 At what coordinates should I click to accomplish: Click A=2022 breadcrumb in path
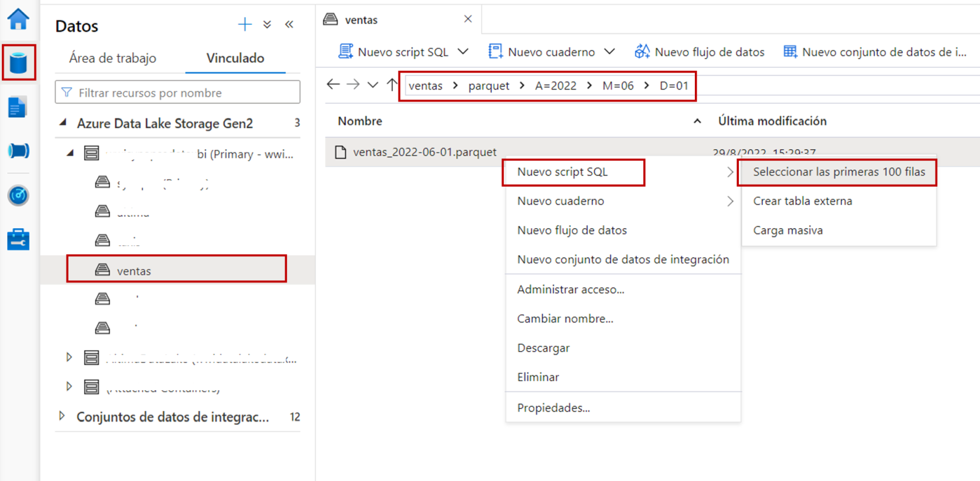point(556,85)
